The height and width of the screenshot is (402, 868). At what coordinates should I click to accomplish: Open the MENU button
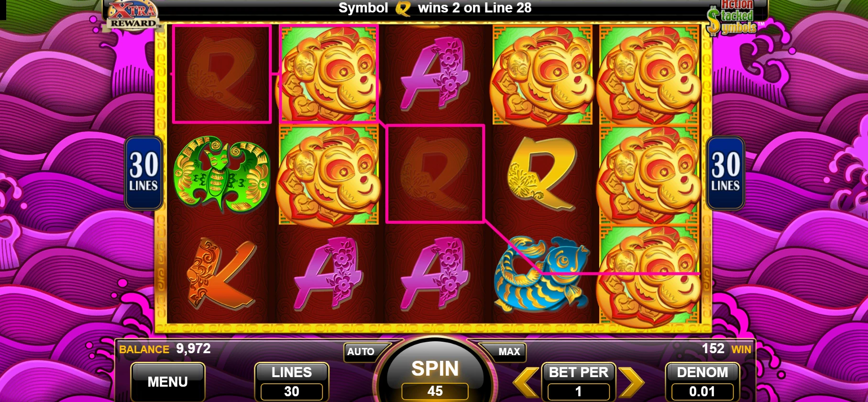coord(168,381)
